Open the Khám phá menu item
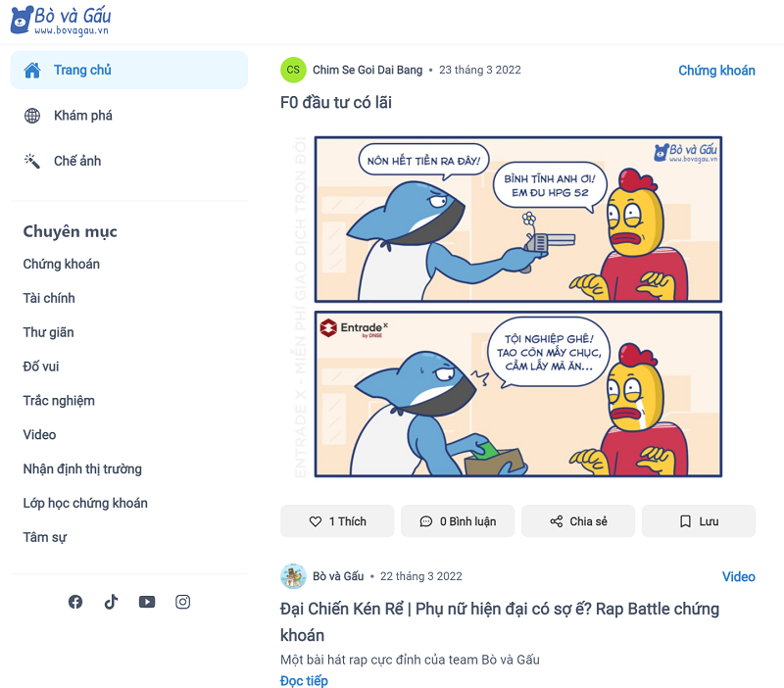784x688 pixels. [129, 116]
